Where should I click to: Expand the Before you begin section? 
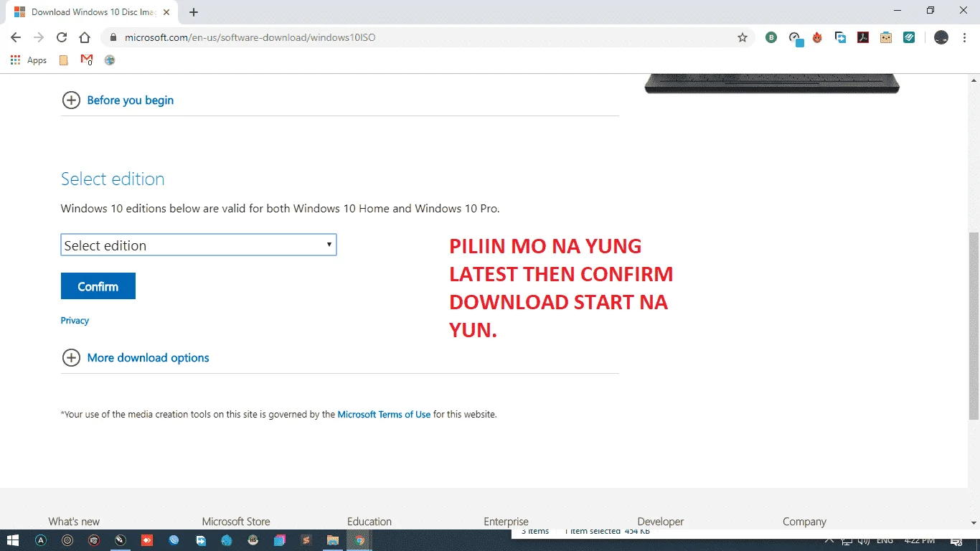(x=118, y=100)
